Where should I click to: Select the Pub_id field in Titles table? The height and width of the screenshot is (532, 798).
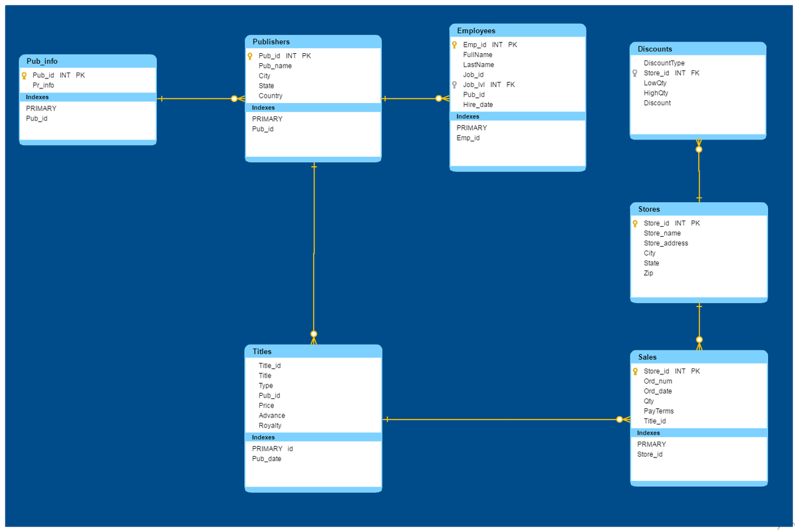coord(269,396)
